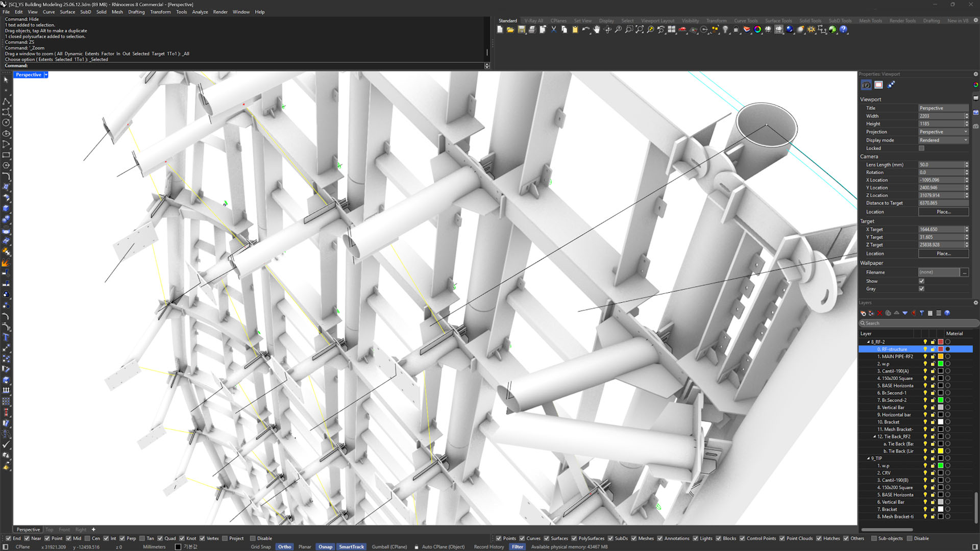Open the Analyze menu
Screen dimensions: 980x551
click(x=200, y=12)
